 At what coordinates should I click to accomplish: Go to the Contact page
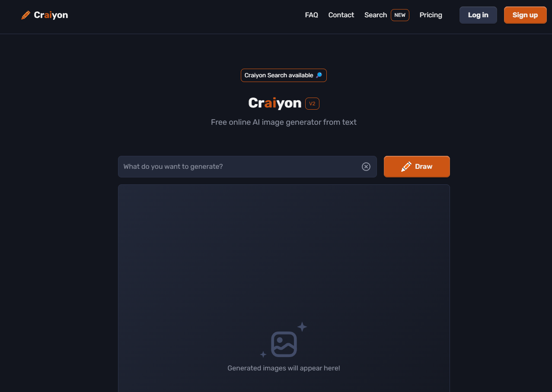[x=341, y=15]
